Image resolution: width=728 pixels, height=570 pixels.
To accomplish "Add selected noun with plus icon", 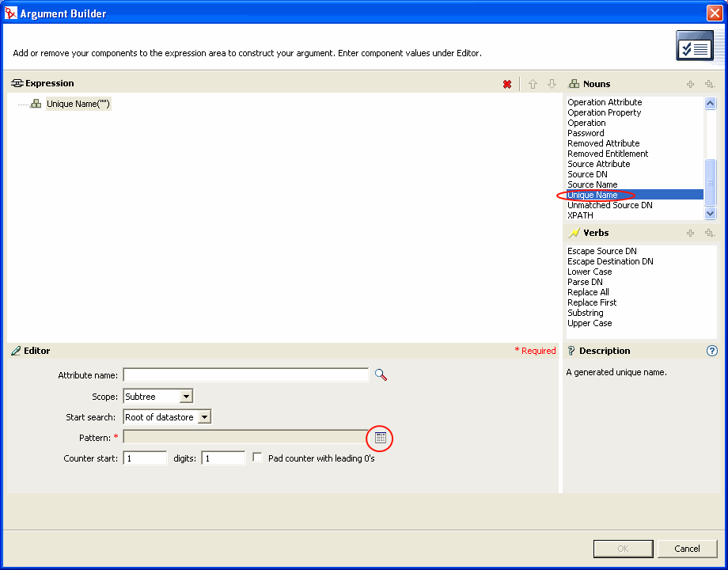I will [690, 84].
